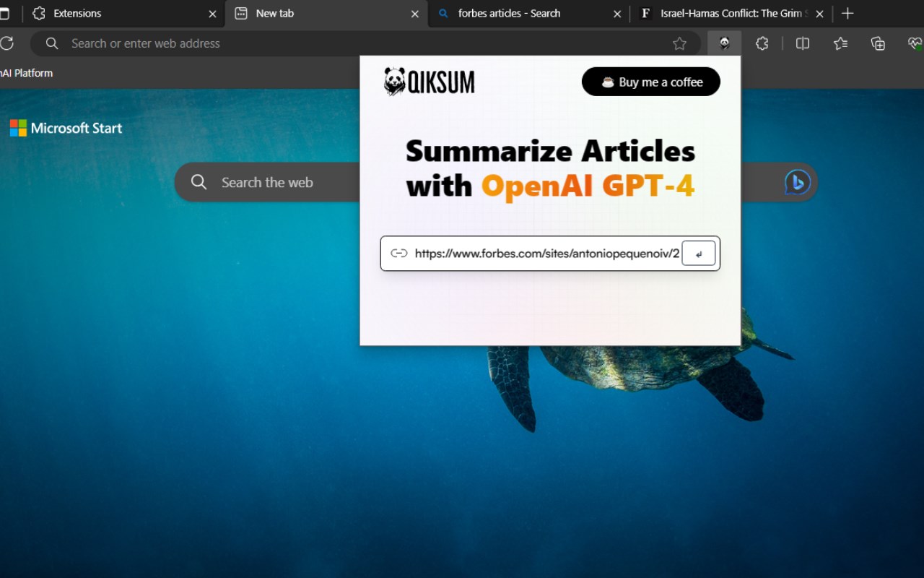Submit URL with the enter arrow button

698,254
